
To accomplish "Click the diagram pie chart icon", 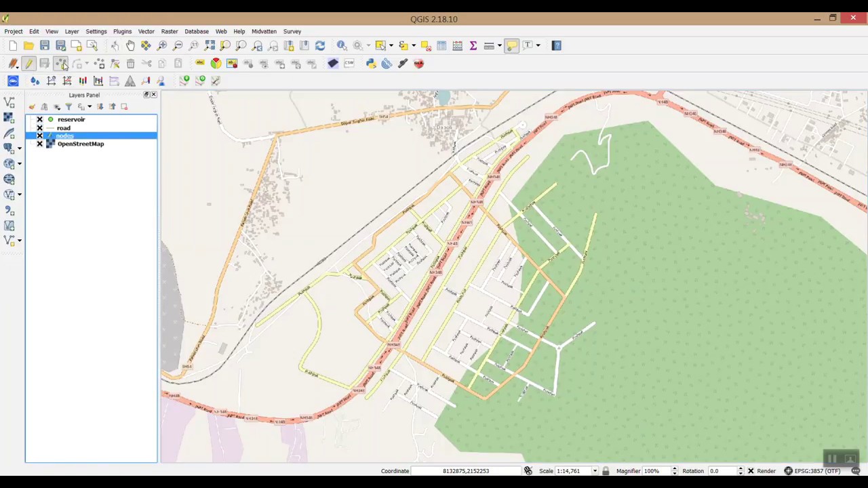I will (x=216, y=63).
